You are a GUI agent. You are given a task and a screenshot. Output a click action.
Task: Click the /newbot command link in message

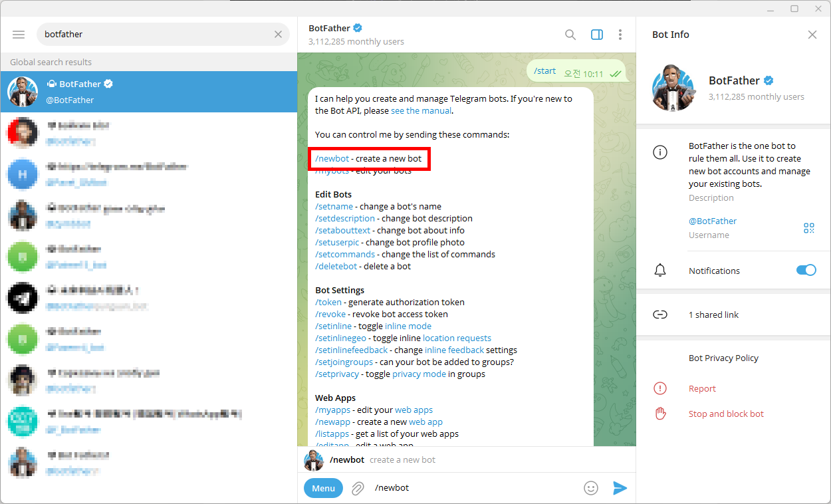click(x=332, y=159)
